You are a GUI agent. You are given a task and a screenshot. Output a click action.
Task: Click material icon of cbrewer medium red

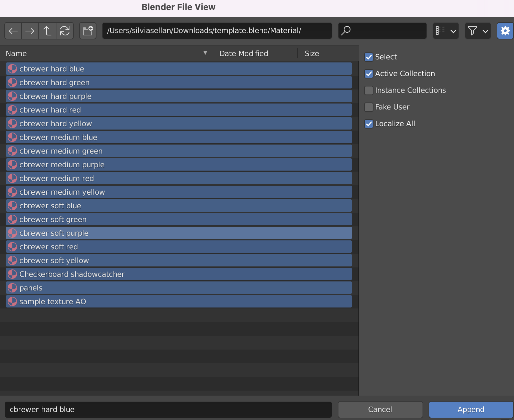click(12, 178)
